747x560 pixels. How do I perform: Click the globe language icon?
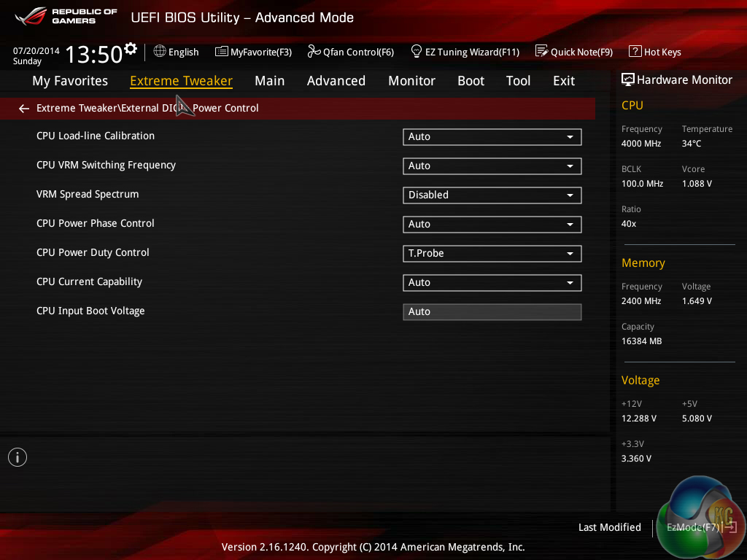pos(160,51)
